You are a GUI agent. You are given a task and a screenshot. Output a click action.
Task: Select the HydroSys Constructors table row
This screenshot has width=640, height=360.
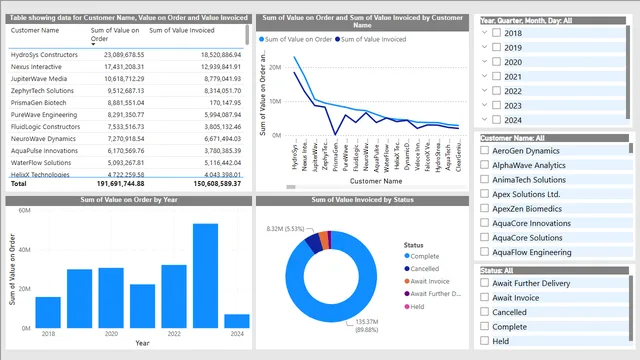(126, 55)
